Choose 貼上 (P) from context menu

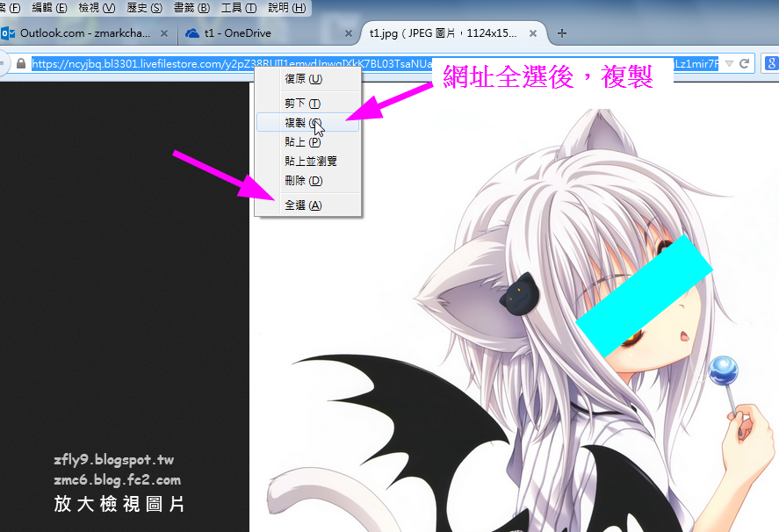pyautogui.click(x=308, y=142)
